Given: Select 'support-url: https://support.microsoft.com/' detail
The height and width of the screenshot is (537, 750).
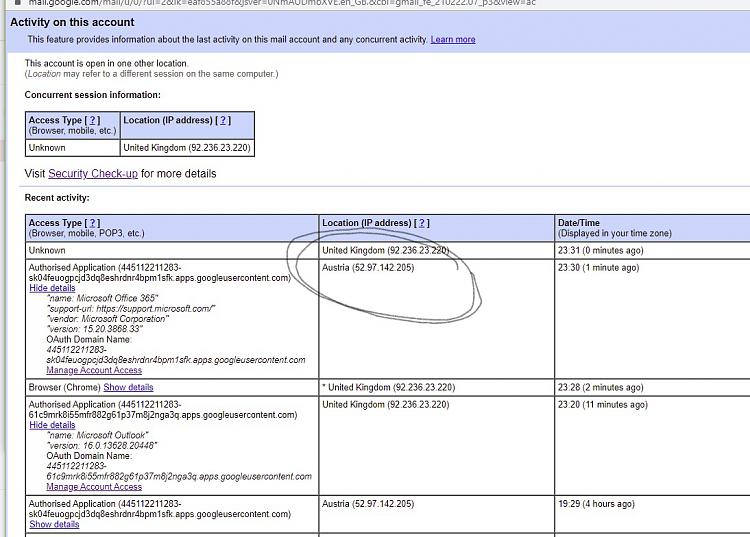Looking at the screenshot, I should point(131,309).
